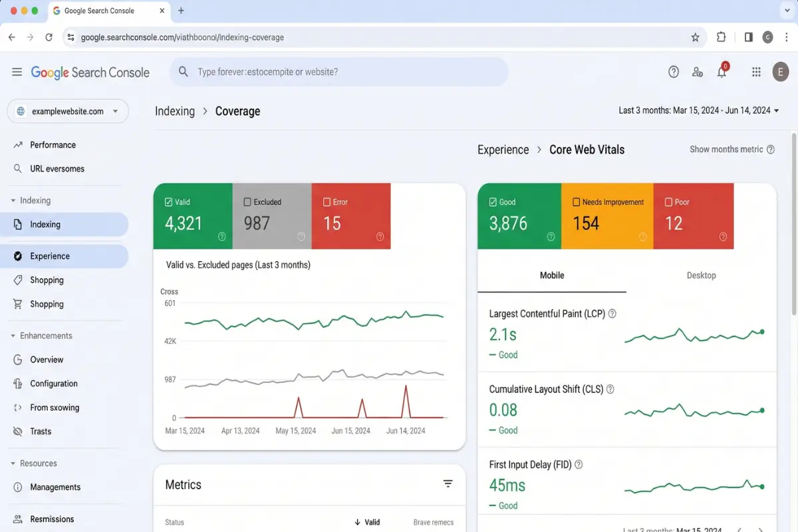Image resolution: width=798 pixels, height=532 pixels.
Task: Click the Status column header
Action: tap(174, 522)
